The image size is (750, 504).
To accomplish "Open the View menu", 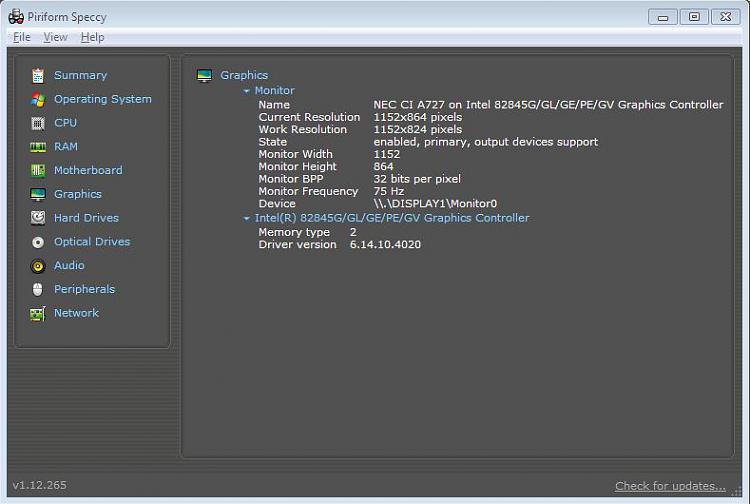I will tap(55, 37).
